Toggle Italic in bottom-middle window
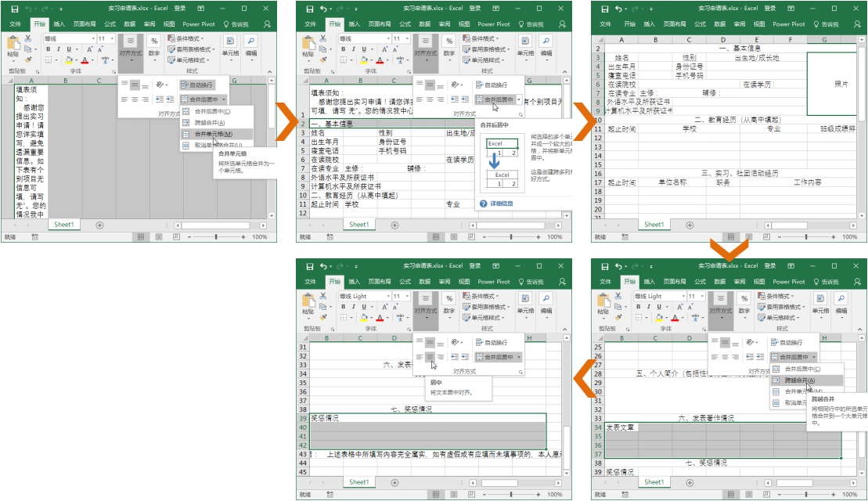The image size is (868, 501). [353, 307]
